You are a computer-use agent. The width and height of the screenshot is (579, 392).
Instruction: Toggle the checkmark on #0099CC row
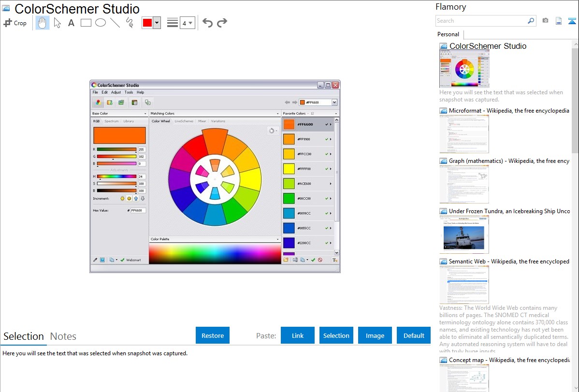click(326, 213)
